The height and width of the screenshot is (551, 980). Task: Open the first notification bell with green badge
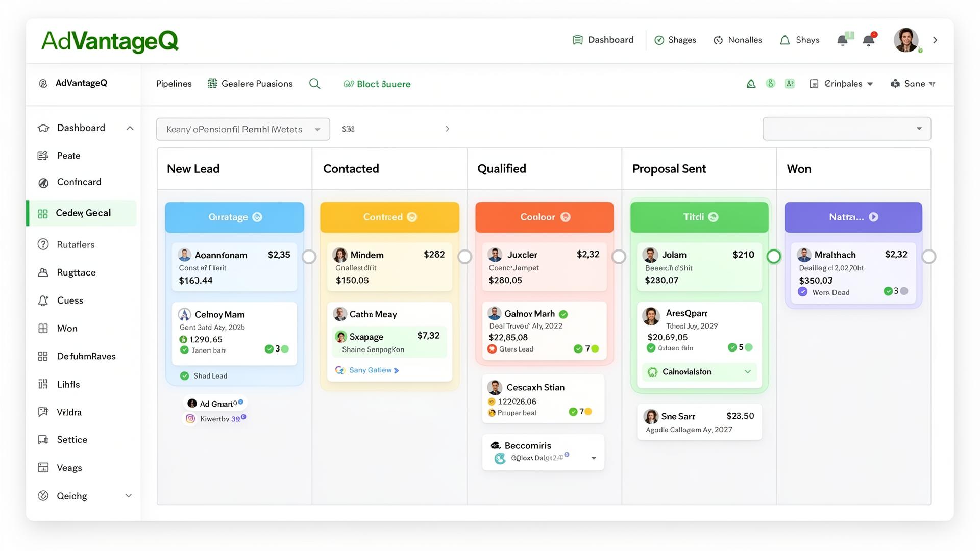click(x=844, y=39)
